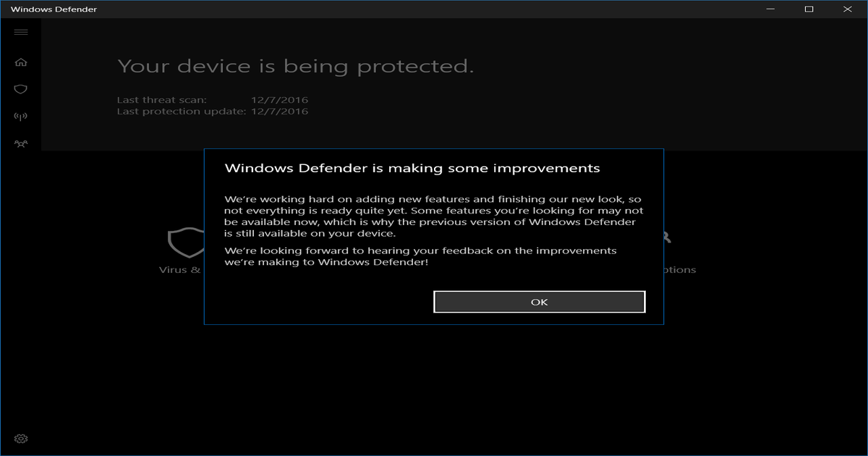Image resolution: width=868 pixels, height=456 pixels.
Task: Click the last threat scan date
Action: tap(280, 99)
